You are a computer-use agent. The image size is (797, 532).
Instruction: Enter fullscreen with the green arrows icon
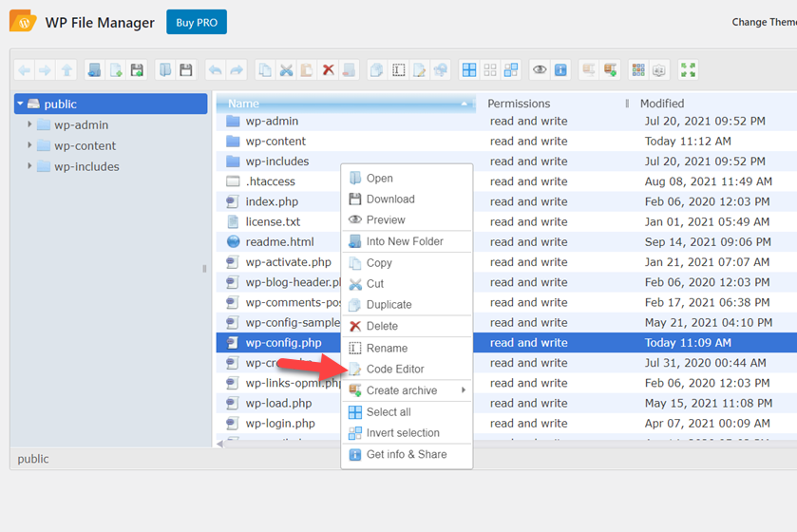(688, 70)
